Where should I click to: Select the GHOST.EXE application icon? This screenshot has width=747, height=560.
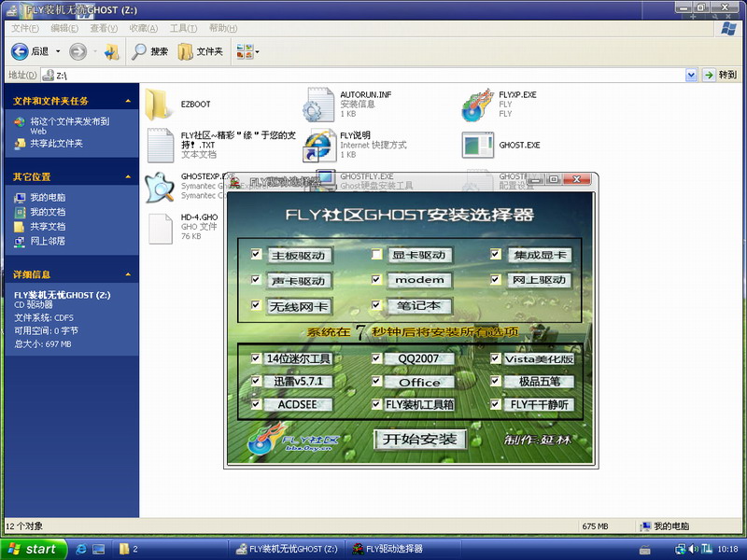click(477, 146)
